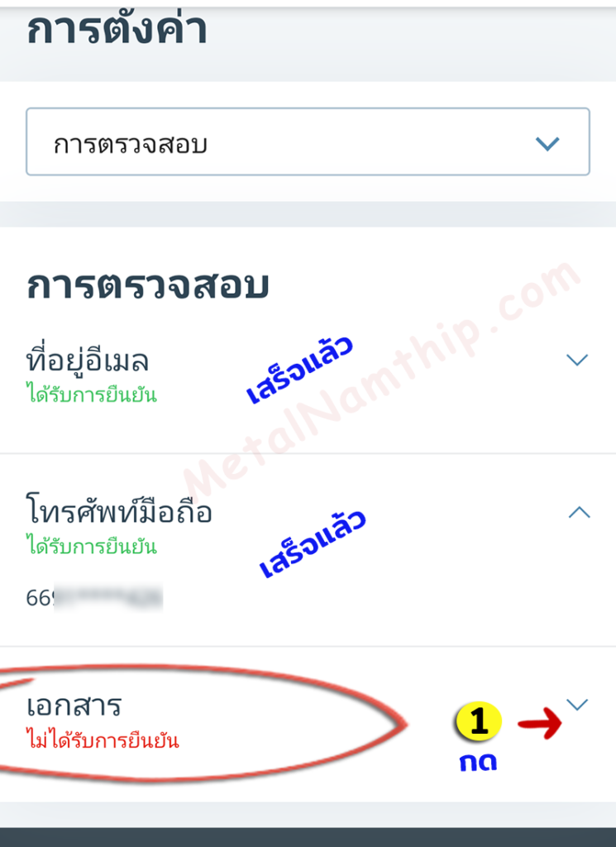This screenshot has width=616, height=847.
Task: Select the ที่อยู่อีเมล row label
Action: [x=88, y=360]
